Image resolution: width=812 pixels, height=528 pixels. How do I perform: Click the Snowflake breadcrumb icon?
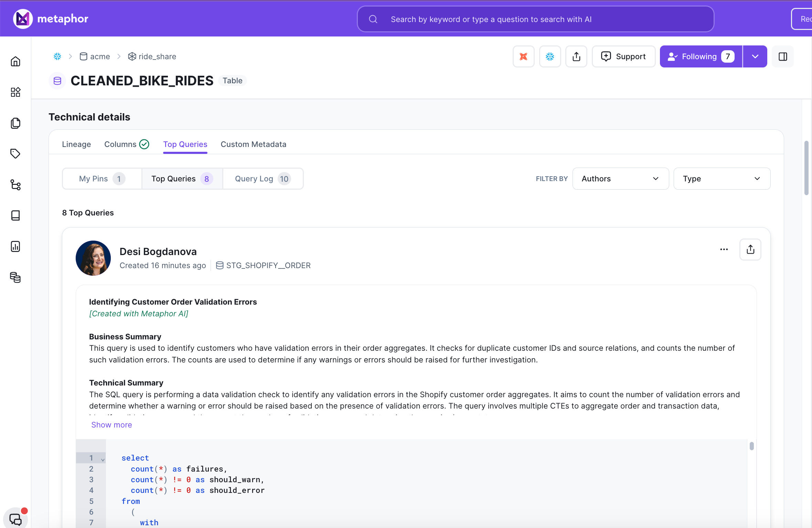[x=57, y=56]
